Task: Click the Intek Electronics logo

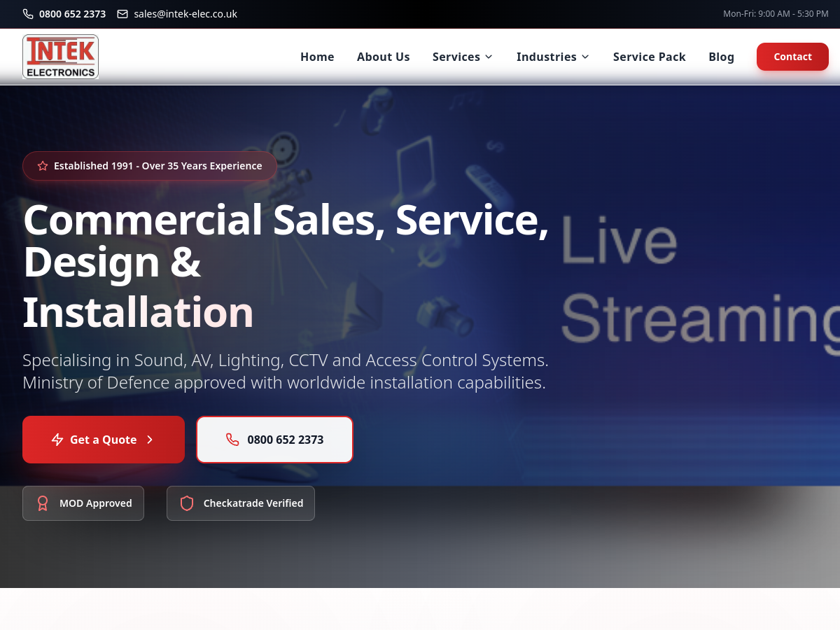Action: click(x=60, y=57)
